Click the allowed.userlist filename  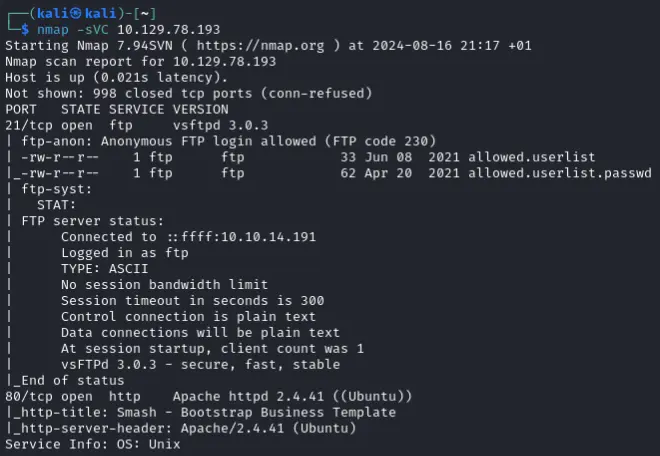(x=532, y=157)
